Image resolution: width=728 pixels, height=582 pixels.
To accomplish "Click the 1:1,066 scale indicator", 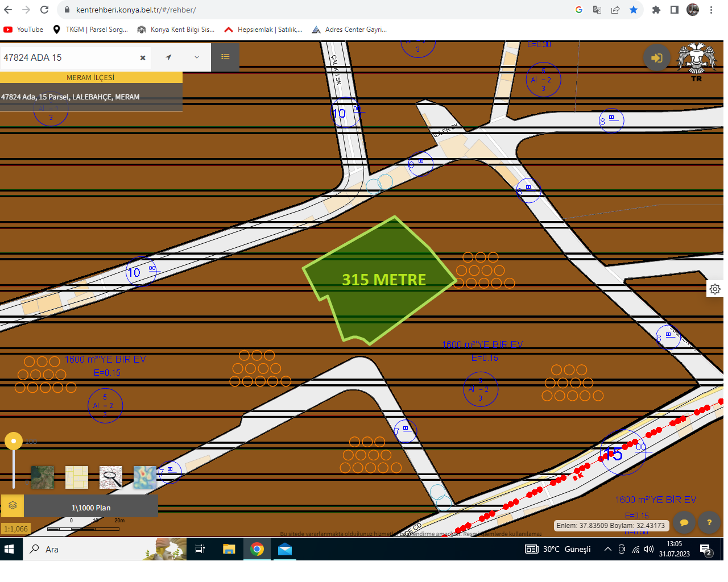I will [16, 529].
